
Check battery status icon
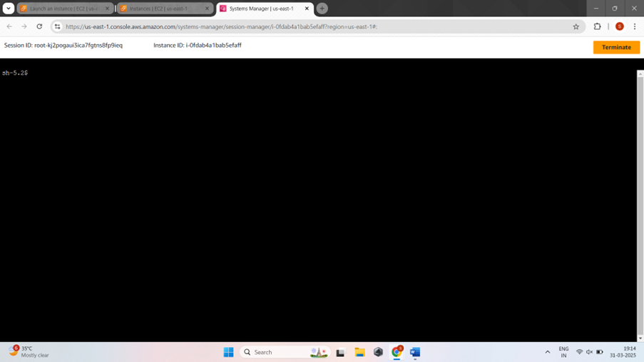[600, 352]
